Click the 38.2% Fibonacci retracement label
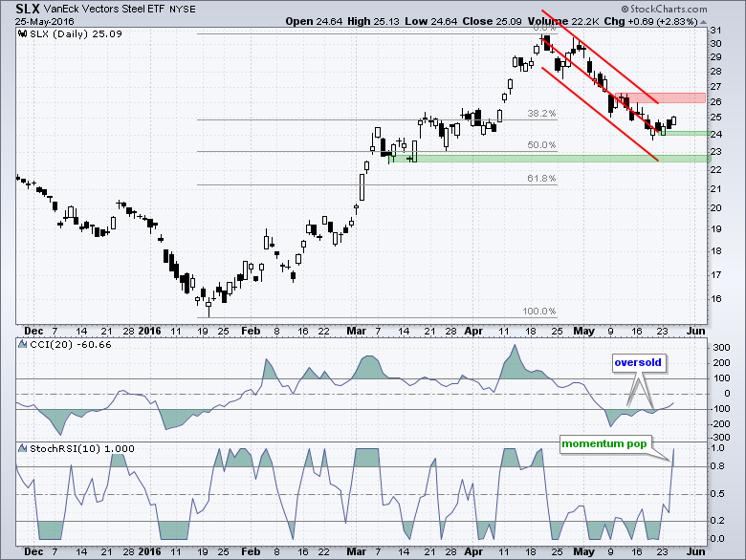 541,114
